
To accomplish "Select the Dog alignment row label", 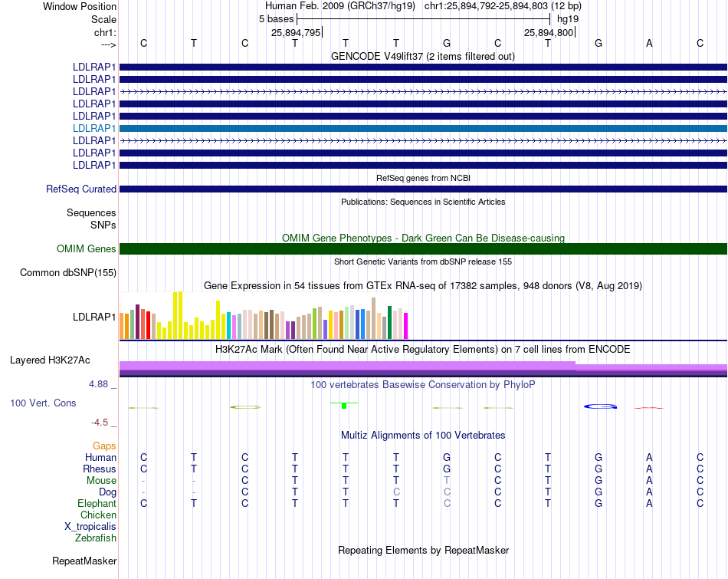I will click(x=107, y=492).
